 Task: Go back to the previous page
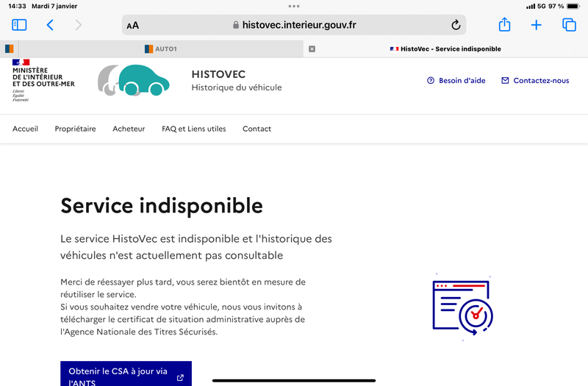tap(50, 25)
